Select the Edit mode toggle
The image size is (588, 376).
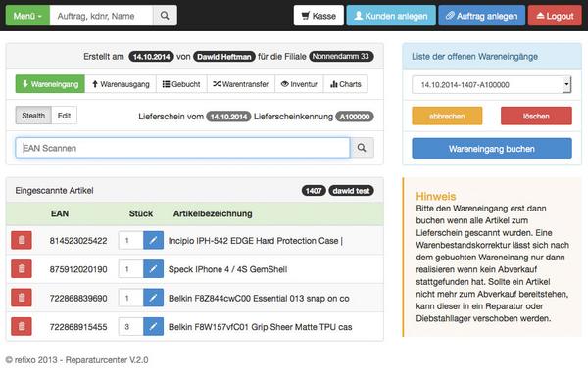64,116
